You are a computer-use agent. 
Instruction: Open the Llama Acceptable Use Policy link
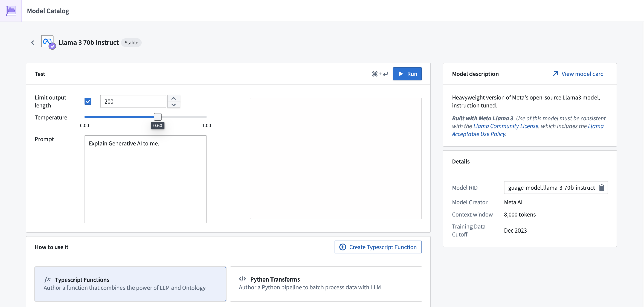point(528,130)
